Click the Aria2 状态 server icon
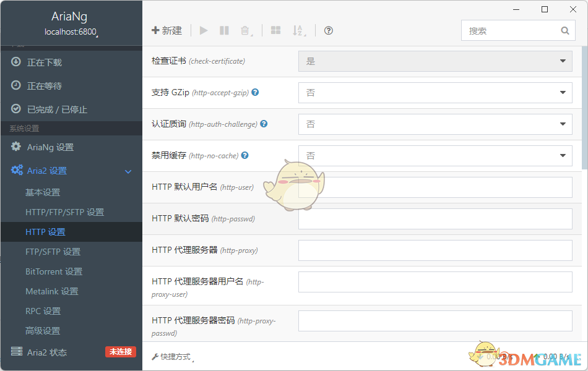 (17, 351)
